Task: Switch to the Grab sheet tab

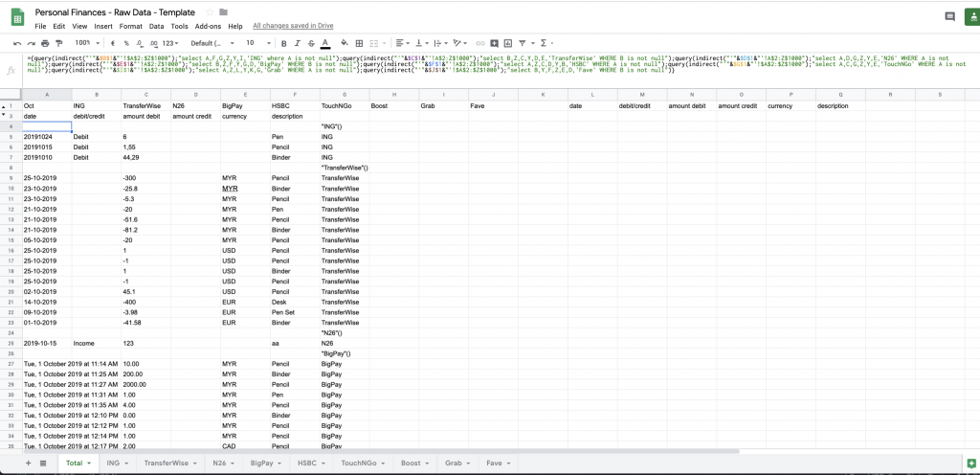Action: (458, 464)
